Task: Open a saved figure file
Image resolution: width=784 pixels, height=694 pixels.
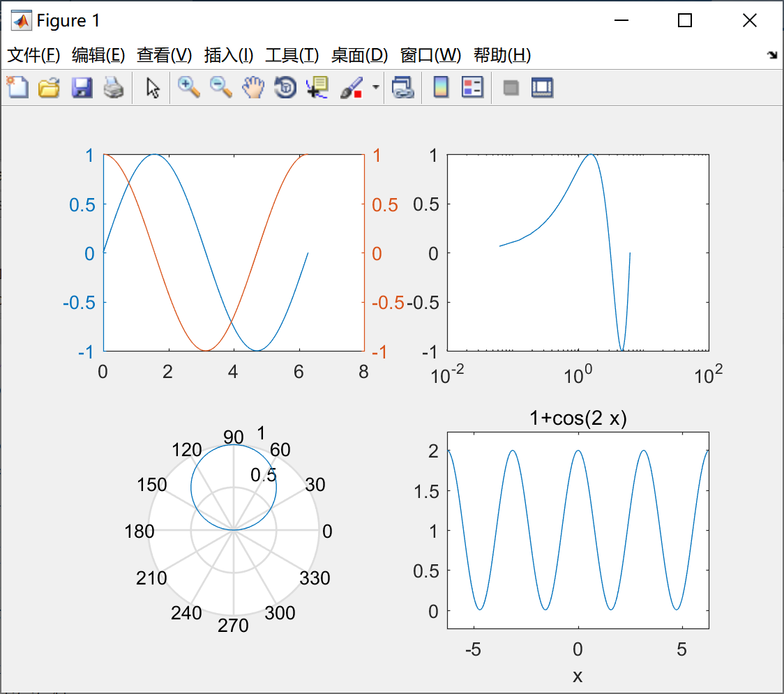Action: coord(49,87)
